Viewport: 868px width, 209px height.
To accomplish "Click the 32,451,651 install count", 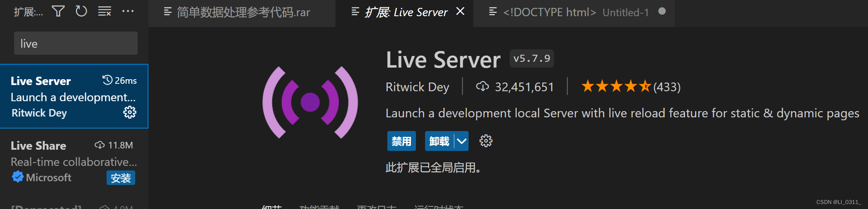I will [x=515, y=87].
